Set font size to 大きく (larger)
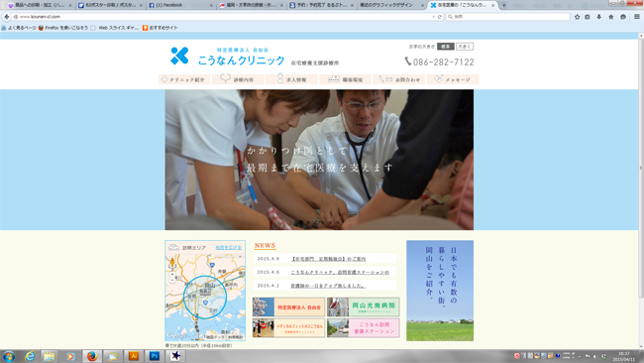The width and height of the screenshot is (644, 363). tap(465, 47)
